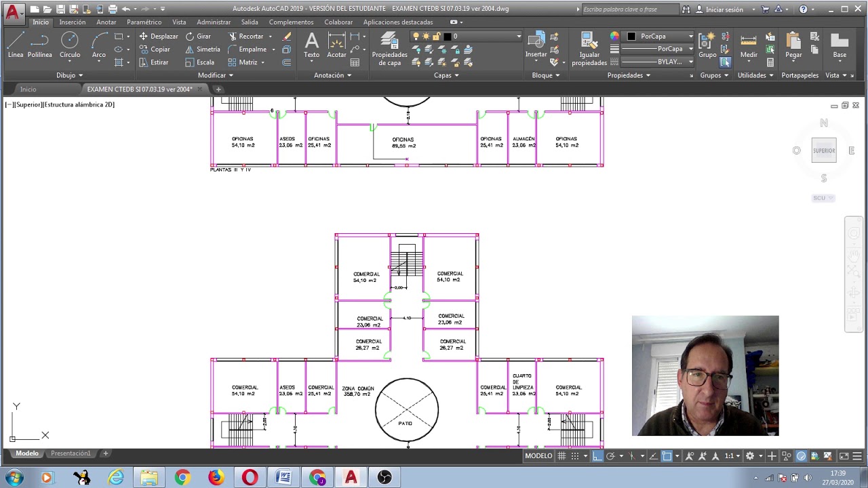Expand the Capas panel
The height and width of the screenshot is (488, 868).
[x=446, y=75]
